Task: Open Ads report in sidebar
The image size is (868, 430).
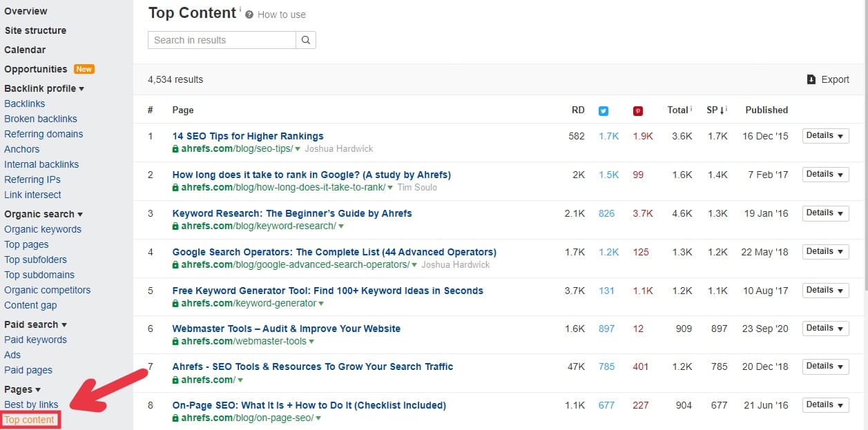Action: click(x=12, y=355)
